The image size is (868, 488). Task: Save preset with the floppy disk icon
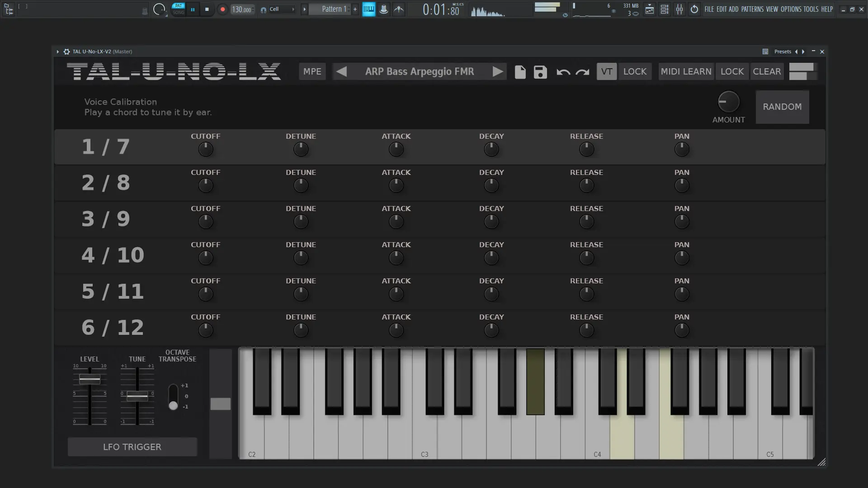(x=540, y=72)
